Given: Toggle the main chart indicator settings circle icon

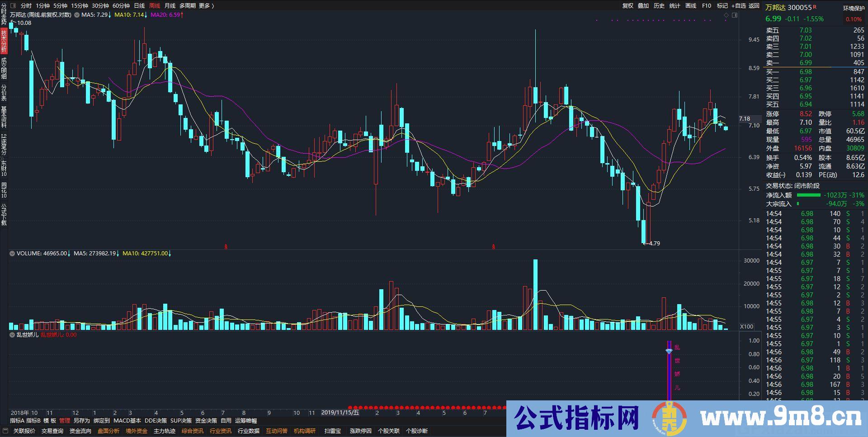Looking at the screenshot, I should pos(77,15).
